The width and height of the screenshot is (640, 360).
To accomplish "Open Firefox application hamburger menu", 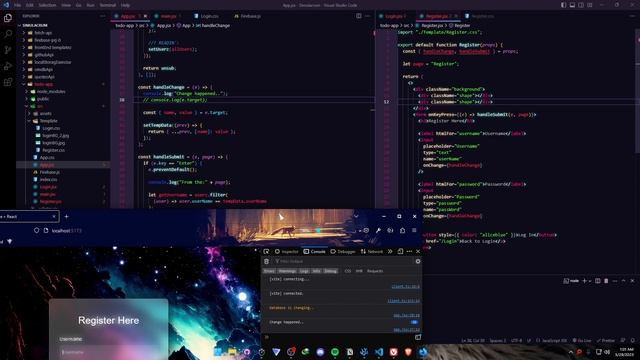I will coord(414,231).
